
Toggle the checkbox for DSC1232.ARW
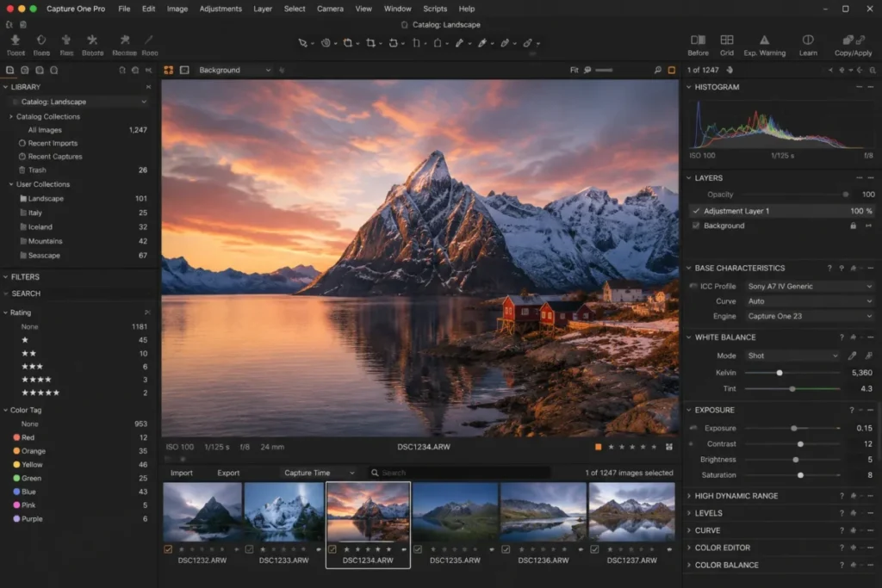pyautogui.click(x=168, y=549)
